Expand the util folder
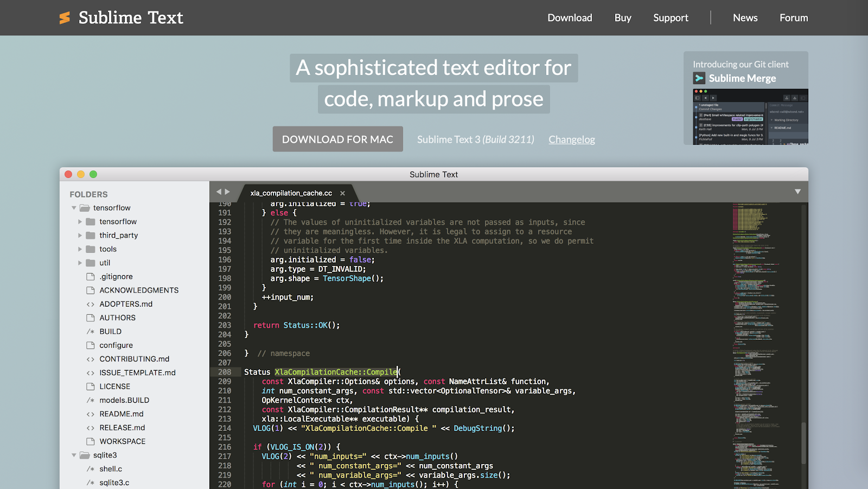This screenshot has width=868, height=489. (x=80, y=263)
